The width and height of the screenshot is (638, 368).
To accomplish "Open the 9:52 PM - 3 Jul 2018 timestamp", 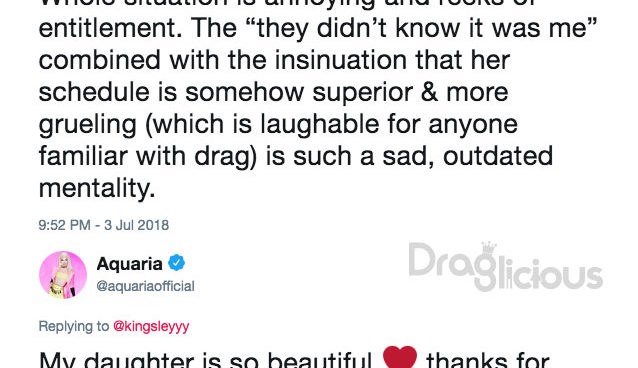I will pyautogui.click(x=104, y=225).
